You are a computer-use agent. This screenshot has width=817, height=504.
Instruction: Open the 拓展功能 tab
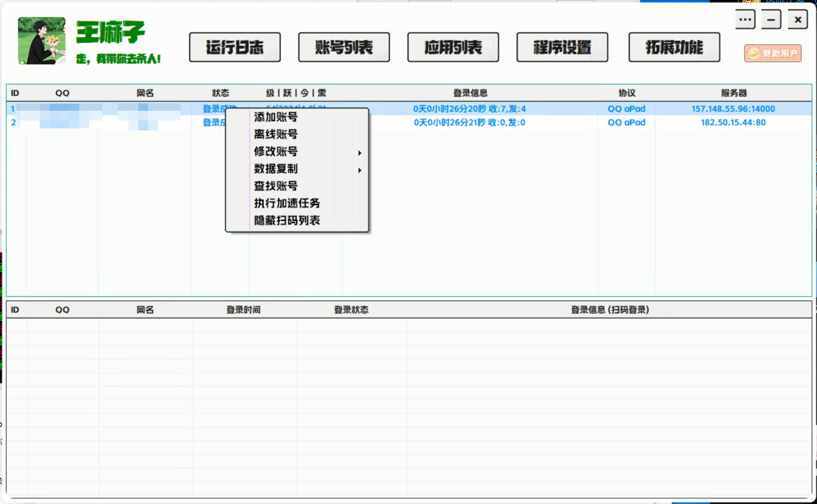674,48
